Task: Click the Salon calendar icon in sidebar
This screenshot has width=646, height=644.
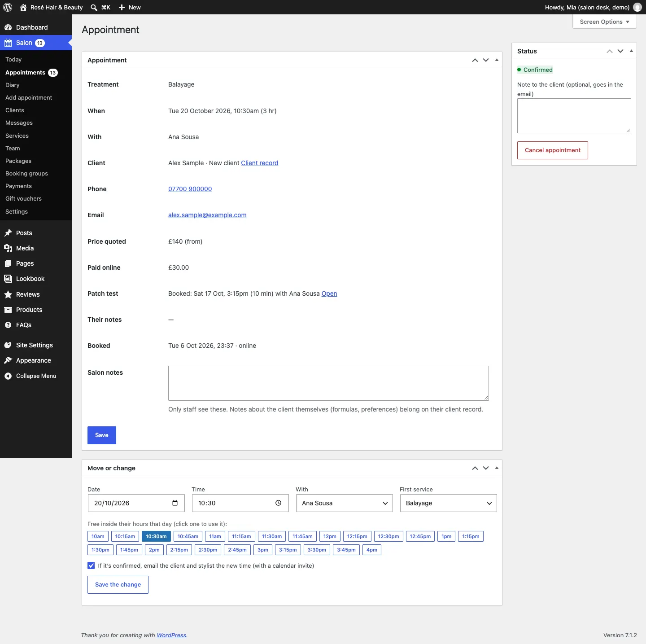Action: click(8, 43)
